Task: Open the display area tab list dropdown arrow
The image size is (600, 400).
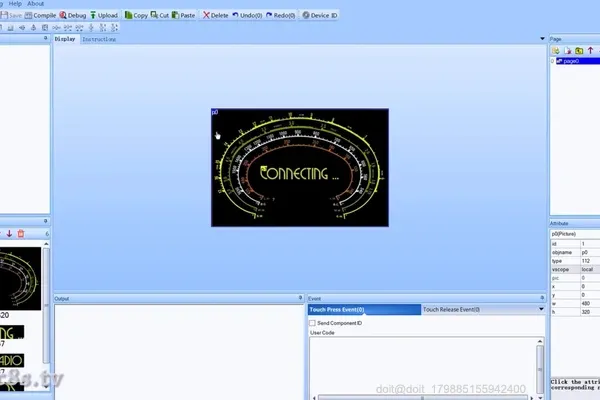Action: click(x=542, y=39)
